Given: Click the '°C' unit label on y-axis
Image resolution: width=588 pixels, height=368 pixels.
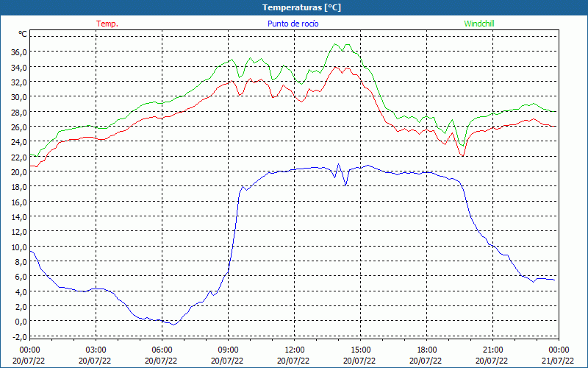Looking at the screenshot, I should (23, 34).
